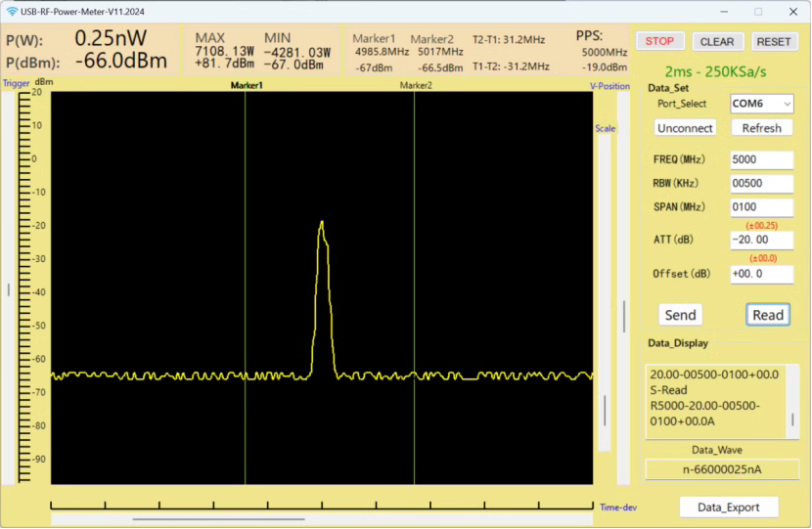Export data with Data_Export button
Screen dimensions: 812x529
point(729,507)
